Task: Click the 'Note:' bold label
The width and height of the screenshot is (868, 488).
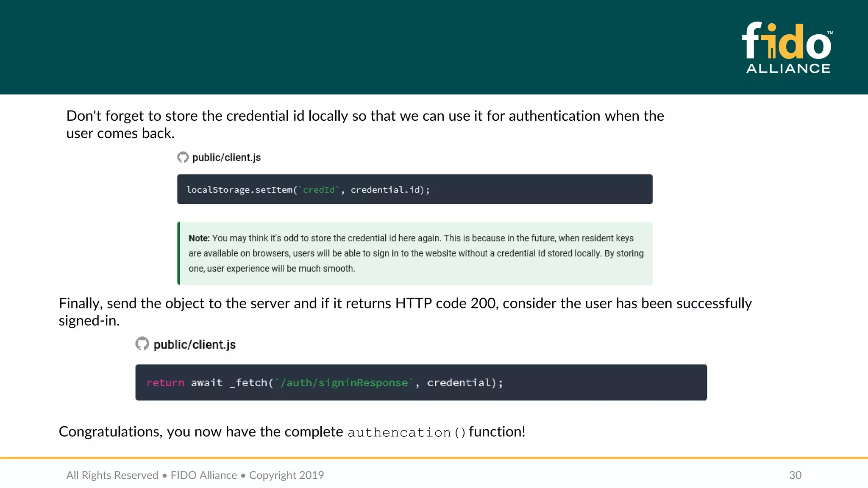Action: coord(199,238)
